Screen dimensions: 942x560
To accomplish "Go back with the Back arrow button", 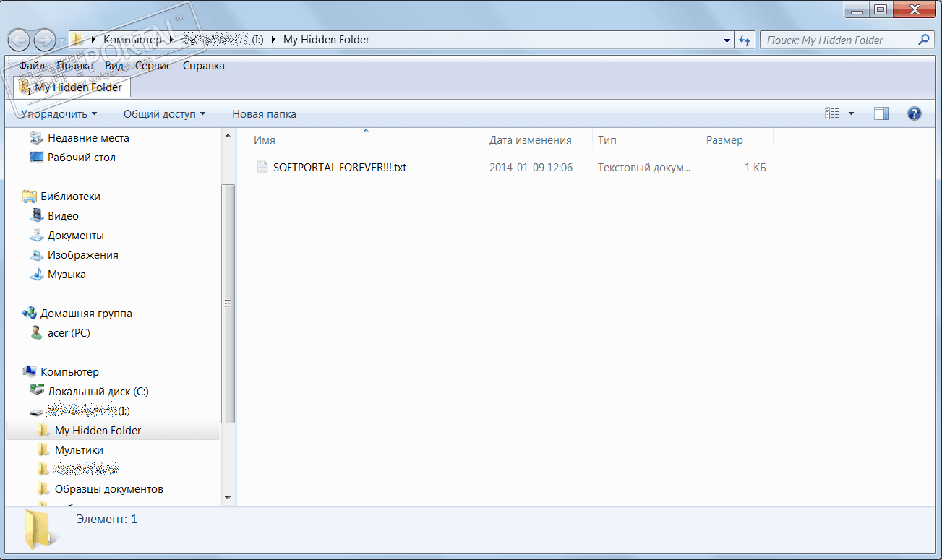I will click(20, 40).
